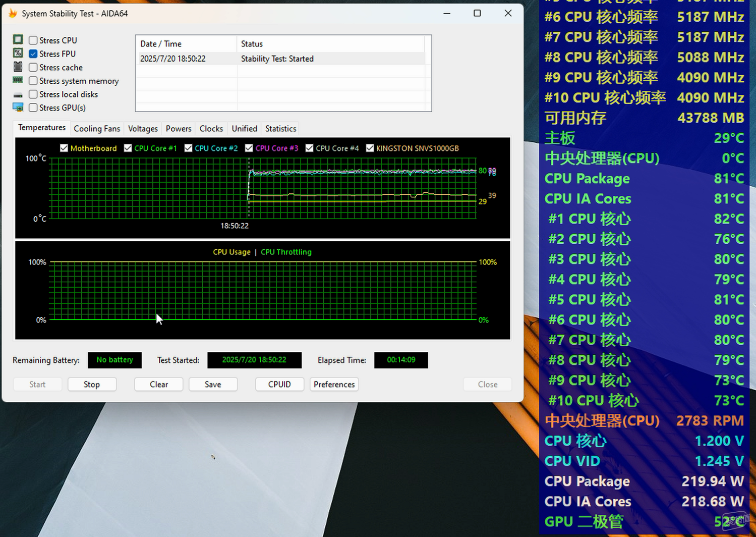Open the Preferences dialog
The width and height of the screenshot is (756, 537).
point(334,384)
